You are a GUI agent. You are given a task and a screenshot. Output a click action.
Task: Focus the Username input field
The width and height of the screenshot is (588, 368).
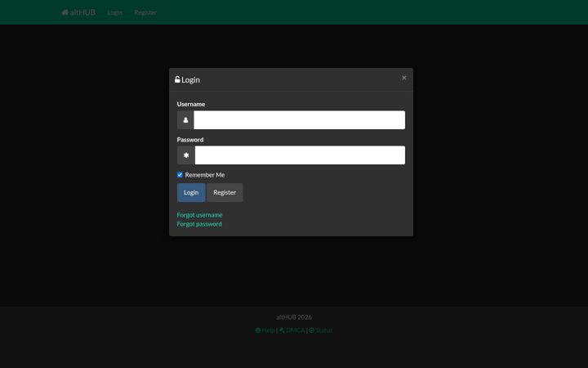click(x=299, y=120)
